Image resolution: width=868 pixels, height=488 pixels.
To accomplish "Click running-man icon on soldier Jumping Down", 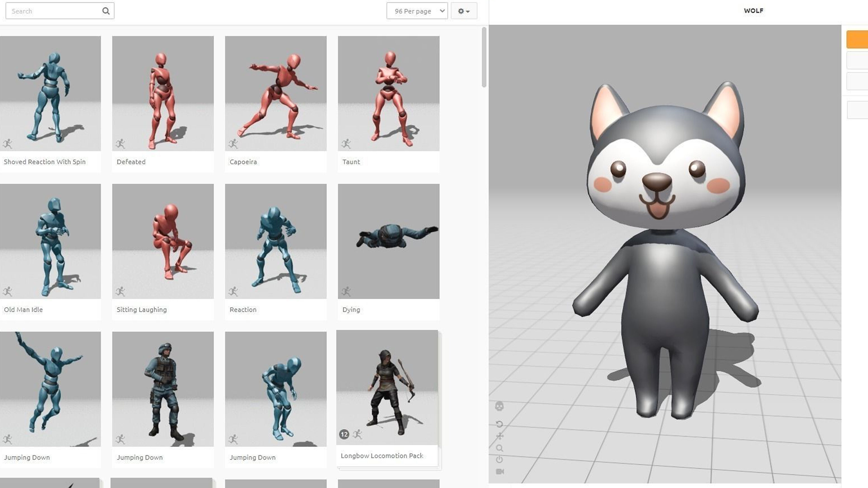I will click(x=120, y=439).
